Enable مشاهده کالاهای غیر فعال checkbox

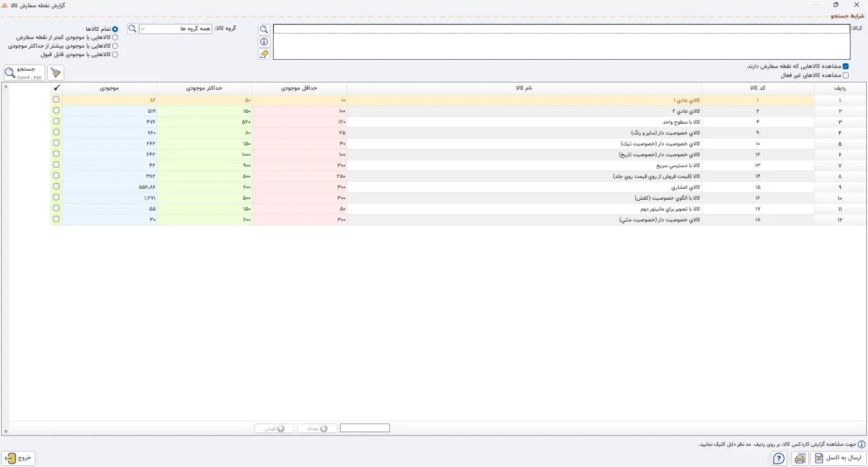(846, 75)
